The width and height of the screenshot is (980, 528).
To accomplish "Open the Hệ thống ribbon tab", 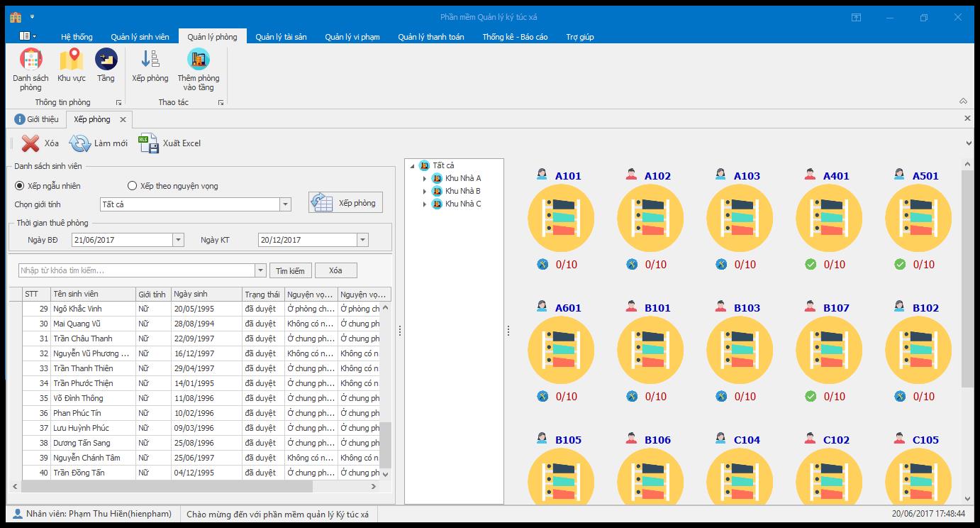I will (77, 37).
